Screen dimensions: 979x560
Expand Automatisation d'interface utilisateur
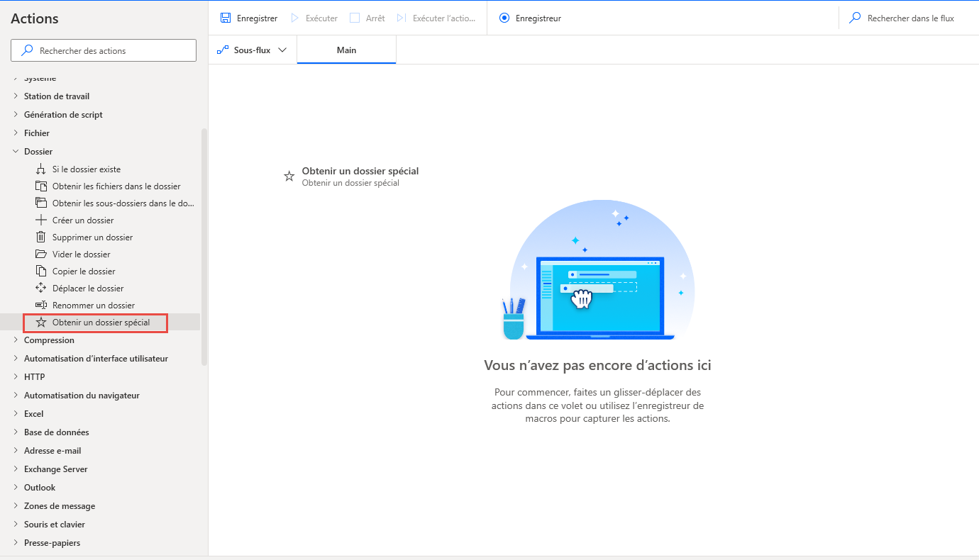click(x=16, y=359)
